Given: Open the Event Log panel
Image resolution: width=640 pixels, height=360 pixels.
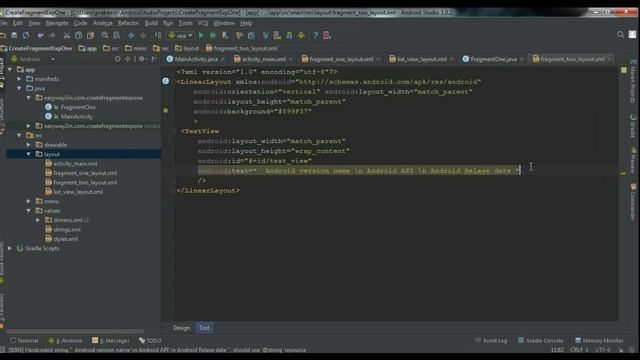Looking at the screenshot, I should pos(491,340).
